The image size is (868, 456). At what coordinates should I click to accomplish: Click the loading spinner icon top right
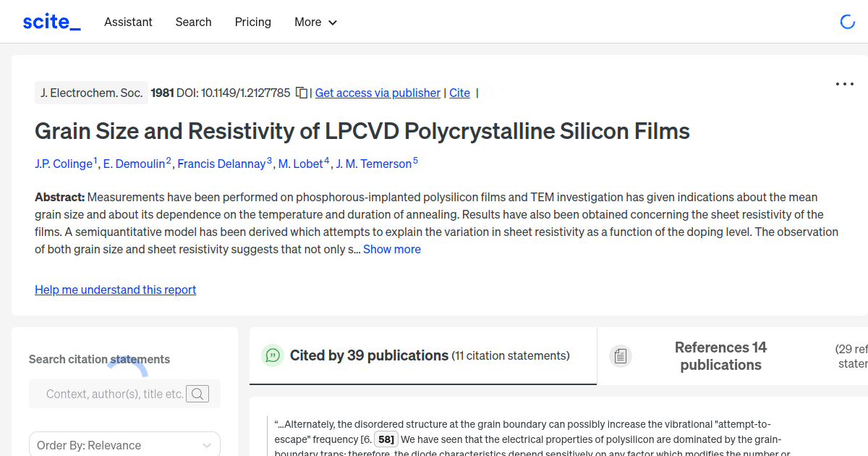click(x=847, y=21)
